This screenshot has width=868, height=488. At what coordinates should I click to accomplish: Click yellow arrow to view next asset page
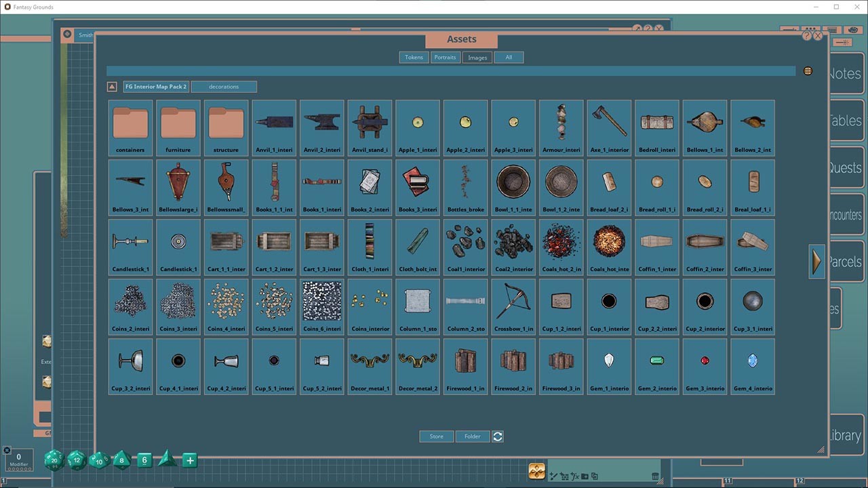[816, 261]
